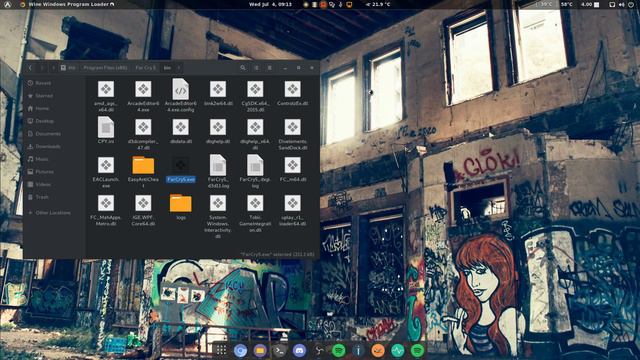Image resolution: width=640 pixels, height=360 pixels.
Task: Go back with the back arrow
Action: [30, 68]
